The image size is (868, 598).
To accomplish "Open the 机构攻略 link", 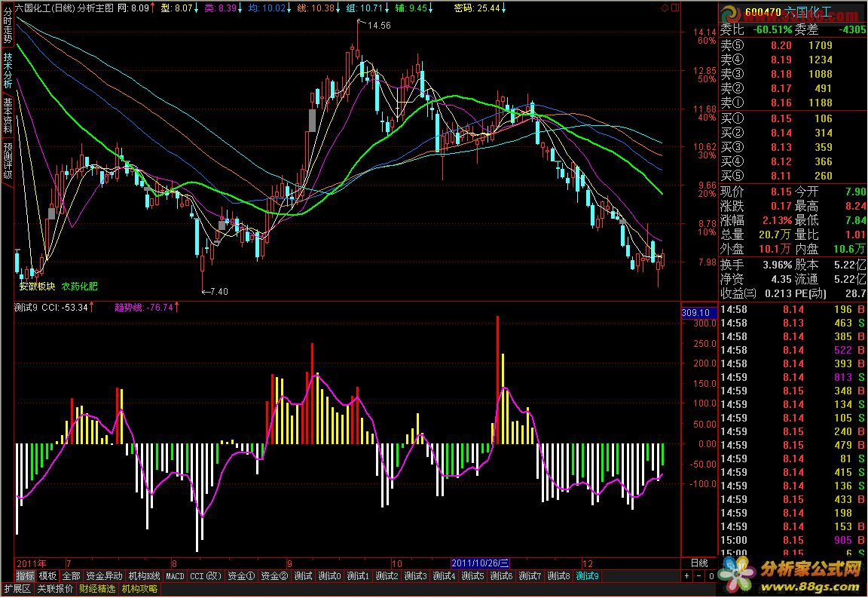I will pos(139,589).
